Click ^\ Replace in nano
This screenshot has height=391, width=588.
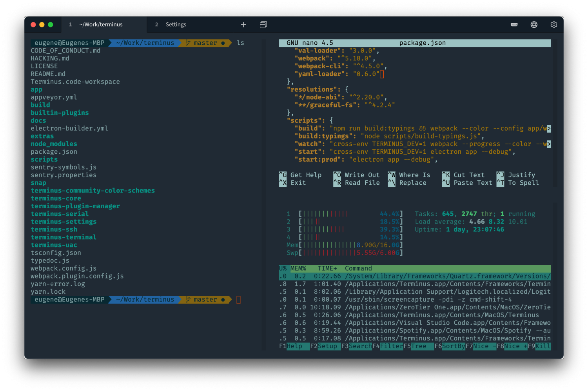(x=407, y=183)
